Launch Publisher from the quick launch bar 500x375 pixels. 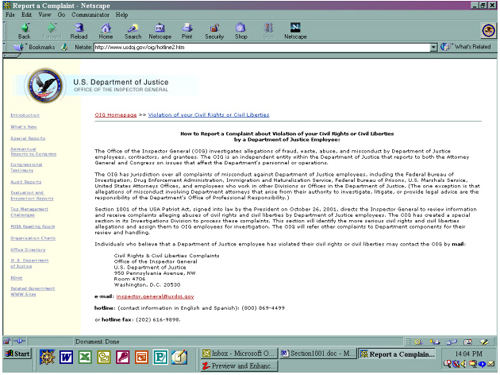pyautogui.click(x=160, y=358)
